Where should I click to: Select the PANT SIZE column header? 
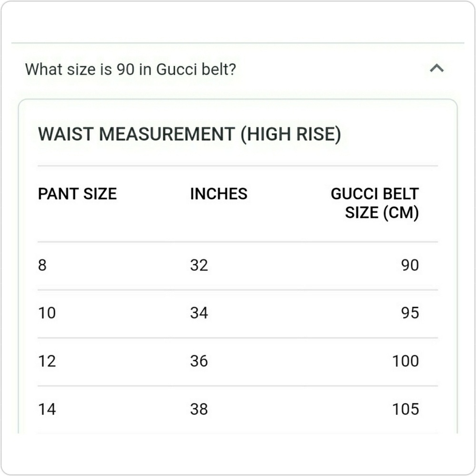77,194
